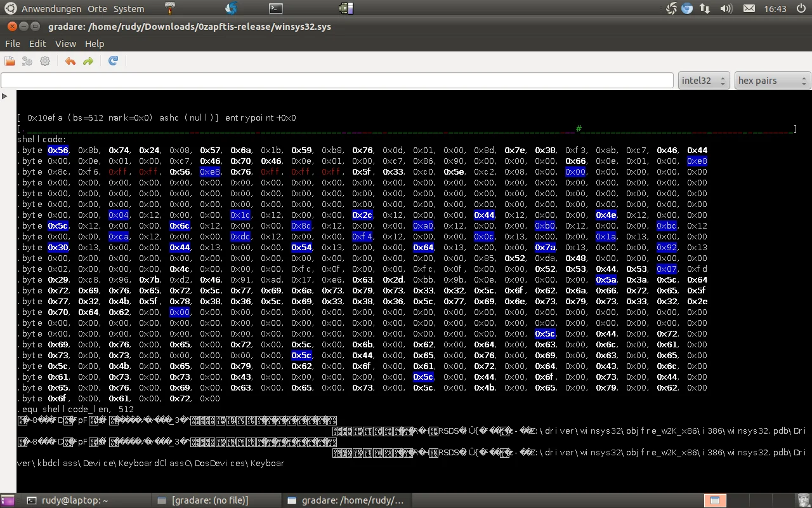812x508 pixels.
Task: Go back with the orange undo arrow
Action: (x=70, y=61)
